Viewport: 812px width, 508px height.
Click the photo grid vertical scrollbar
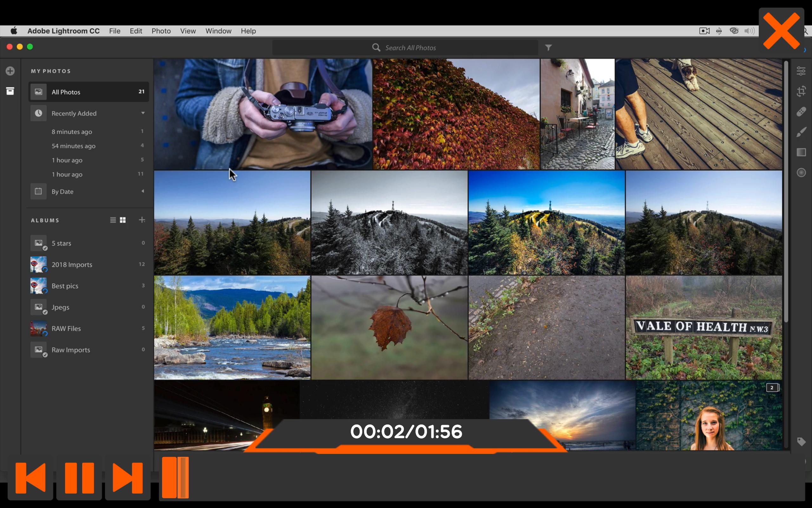coord(786,191)
